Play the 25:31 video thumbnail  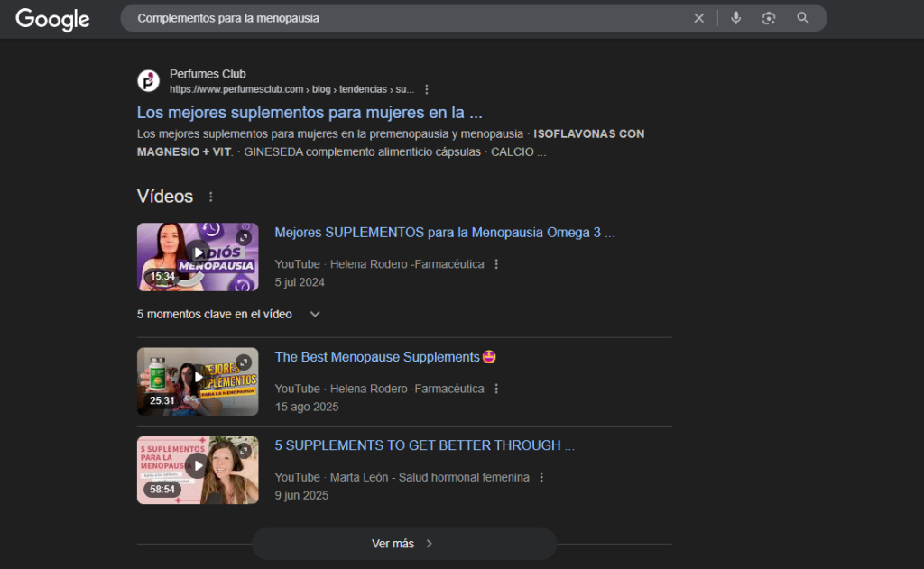point(198,381)
